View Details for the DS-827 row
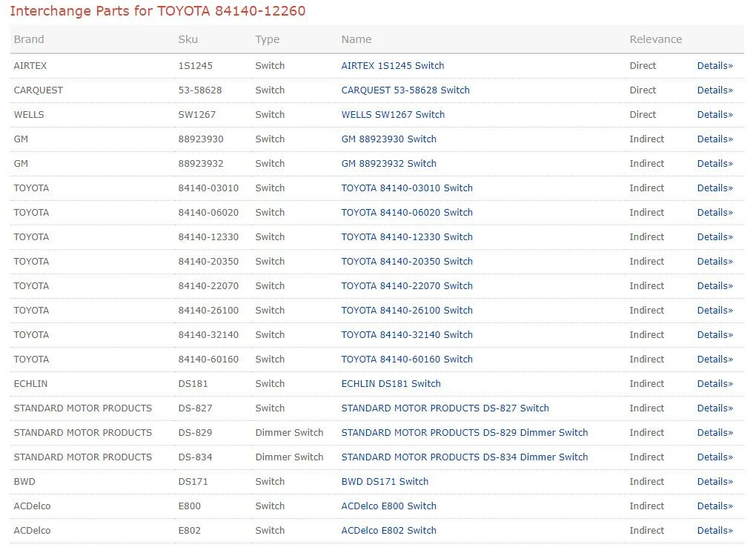 (x=715, y=408)
